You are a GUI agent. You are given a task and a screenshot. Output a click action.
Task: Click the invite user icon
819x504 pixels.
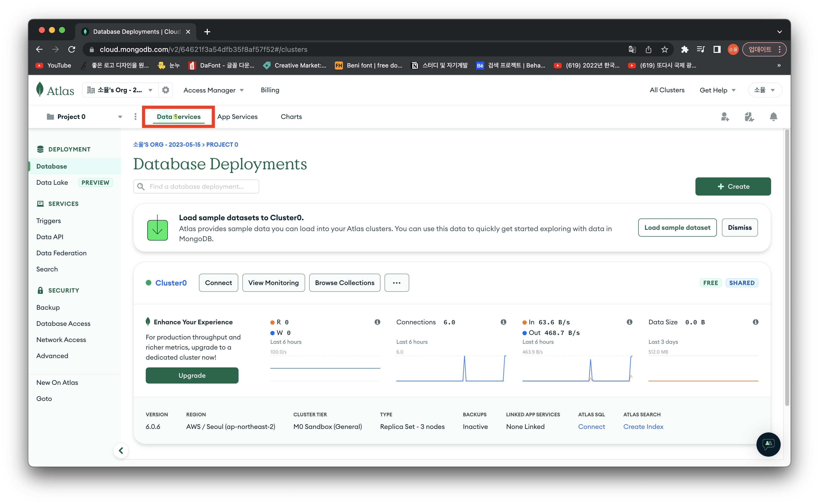725,117
